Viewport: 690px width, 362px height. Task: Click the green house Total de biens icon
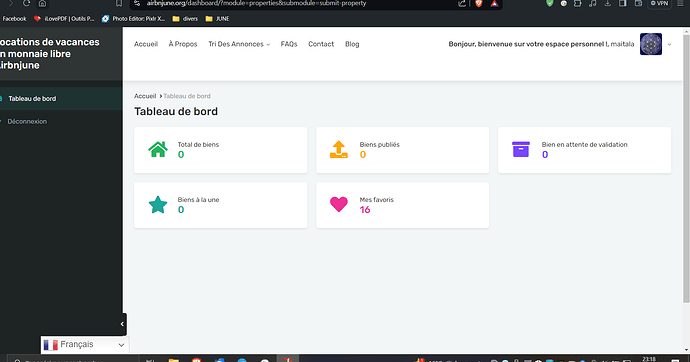click(x=158, y=149)
